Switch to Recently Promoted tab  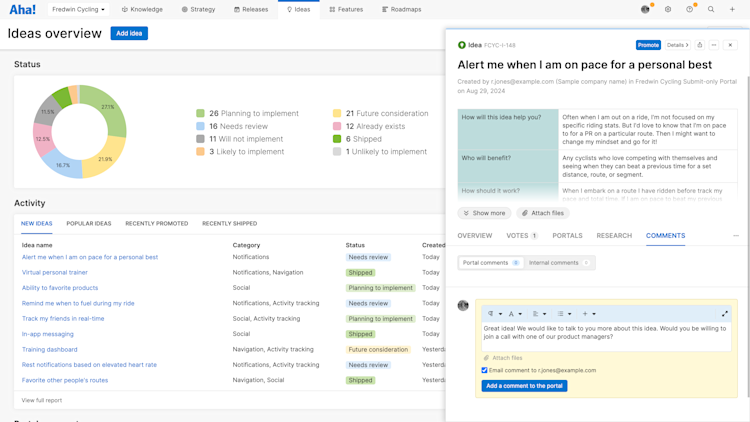click(156, 223)
